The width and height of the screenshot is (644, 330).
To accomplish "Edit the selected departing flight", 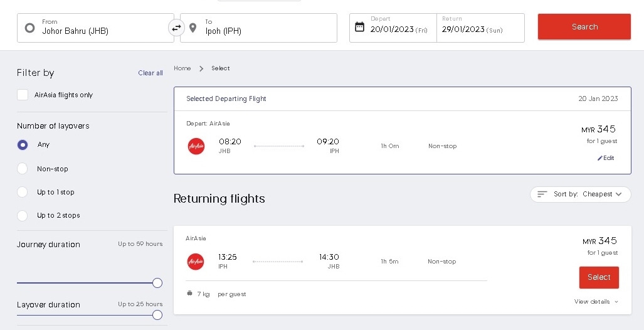I will [606, 158].
